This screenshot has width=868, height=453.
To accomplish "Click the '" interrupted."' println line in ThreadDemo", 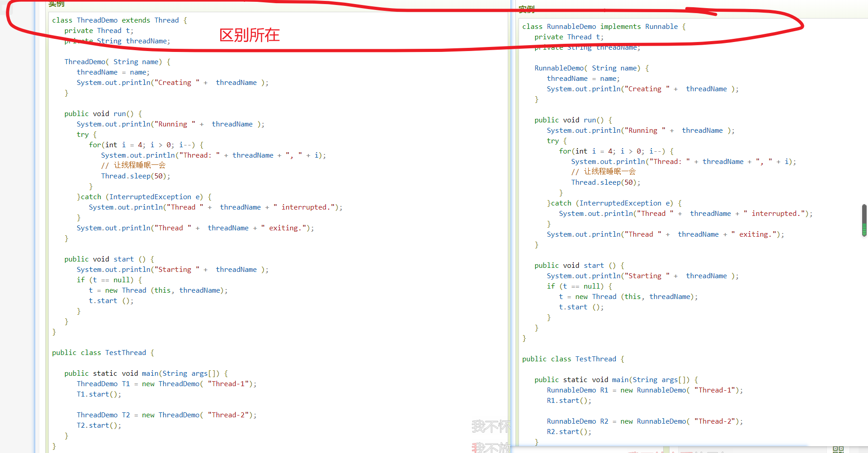I will coord(216,207).
